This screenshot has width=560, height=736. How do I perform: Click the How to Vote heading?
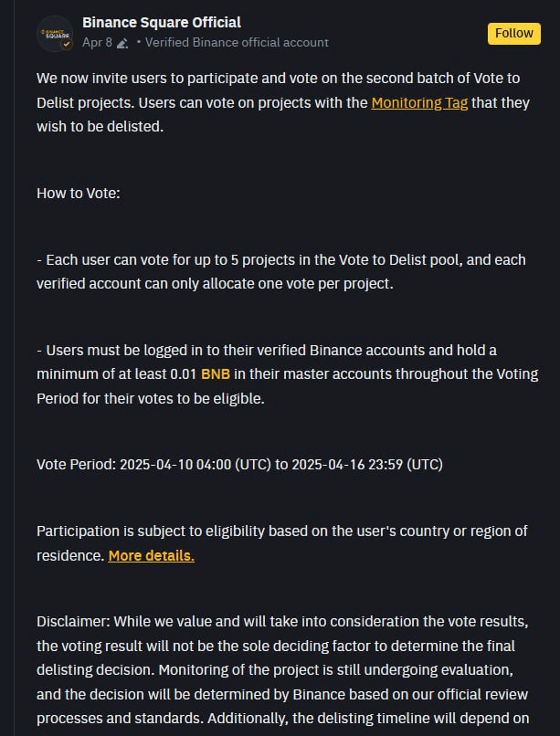pyautogui.click(x=79, y=194)
